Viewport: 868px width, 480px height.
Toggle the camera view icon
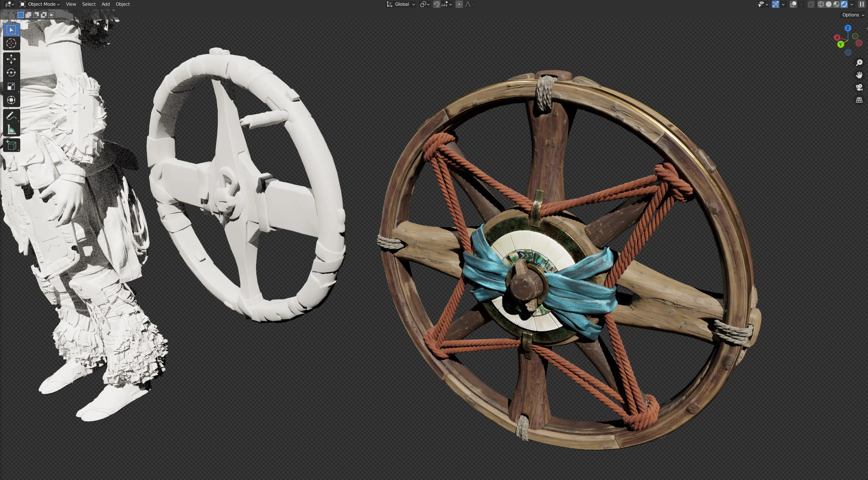tap(859, 87)
